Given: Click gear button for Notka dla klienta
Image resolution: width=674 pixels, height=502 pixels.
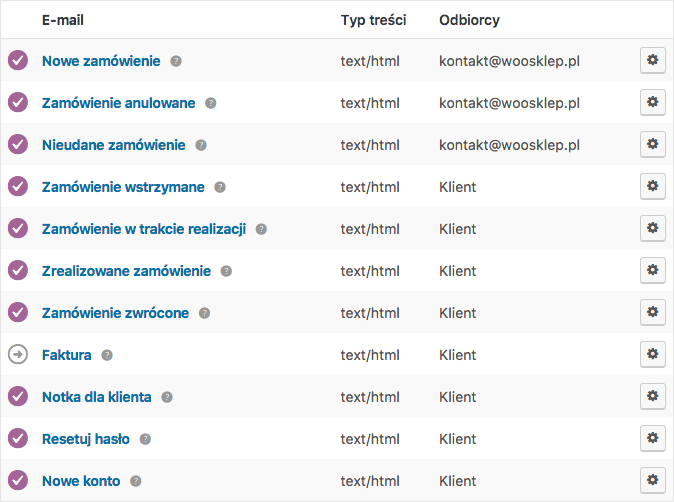Looking at the screenshot, I should [x=653, y=396].
